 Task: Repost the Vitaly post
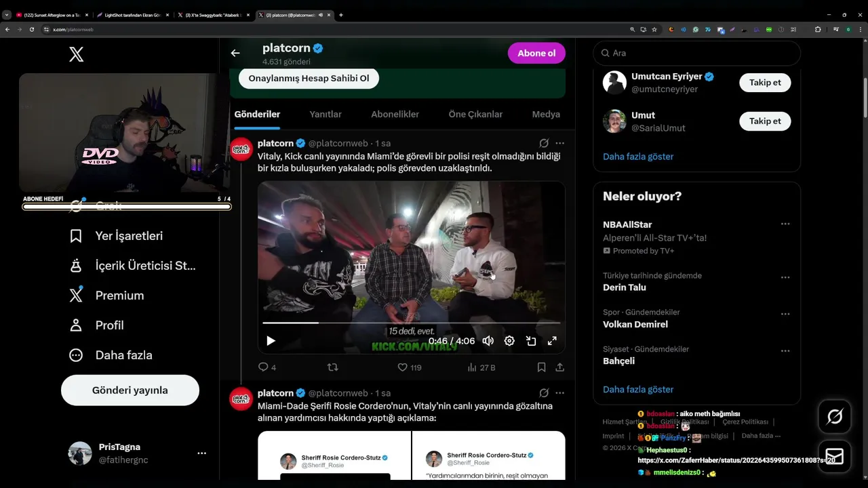pyautogui.click(x=333, y=367)
